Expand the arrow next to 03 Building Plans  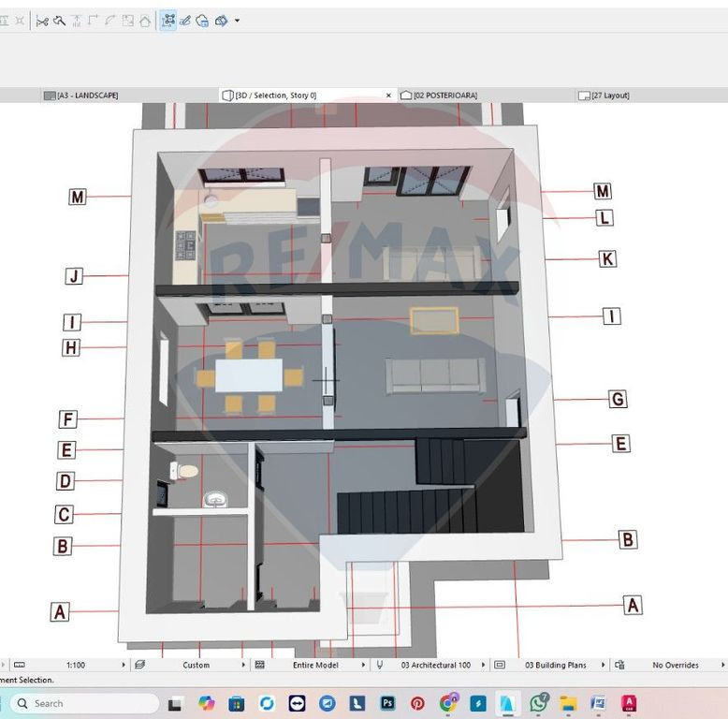pyautogui.click(x=604, y=665)
